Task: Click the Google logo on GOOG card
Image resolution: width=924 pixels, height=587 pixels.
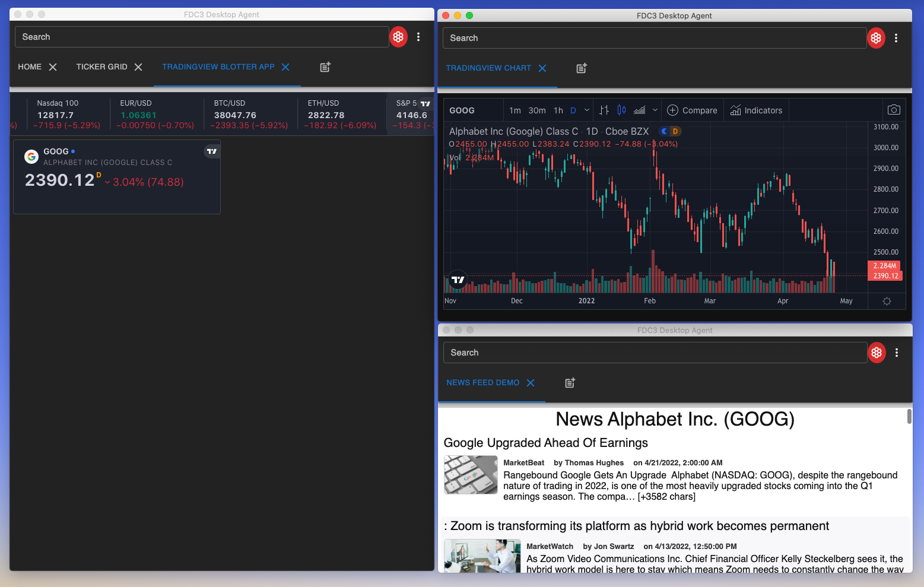Action: (x=31, y=157)
